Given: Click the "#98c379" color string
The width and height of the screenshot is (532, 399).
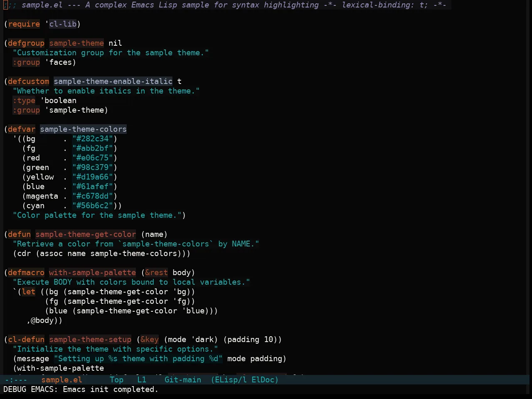Looking at the screenshot, I should [x=92, y=167].
